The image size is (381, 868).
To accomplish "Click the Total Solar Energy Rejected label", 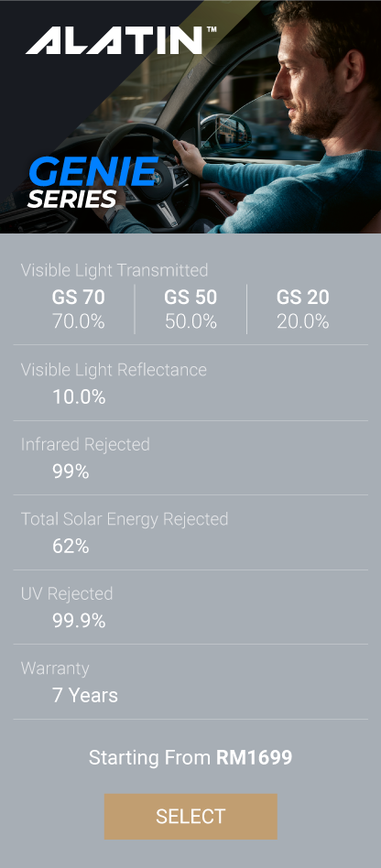I will coord(125,519).
